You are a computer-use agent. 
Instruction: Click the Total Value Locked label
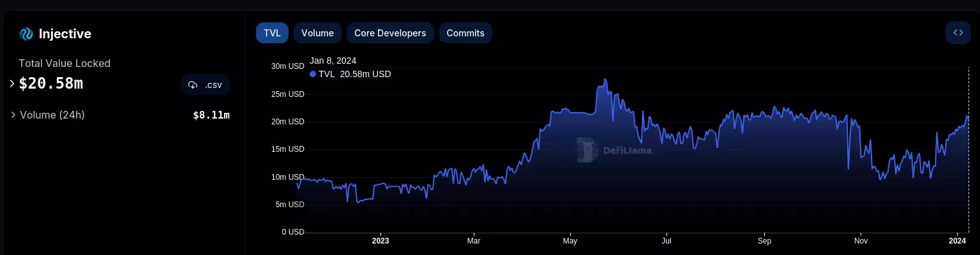click(x=64, y=63)
